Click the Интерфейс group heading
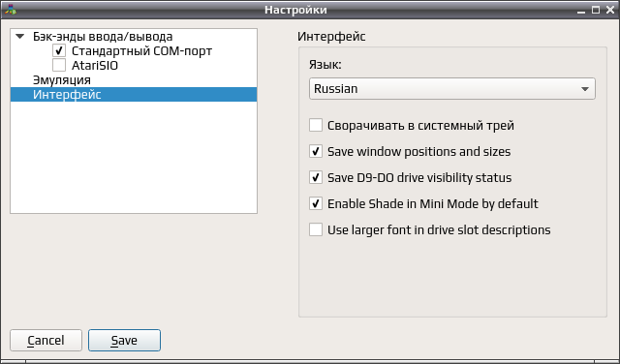This screenshot has height=364, width=620. [x=331, y=37]
